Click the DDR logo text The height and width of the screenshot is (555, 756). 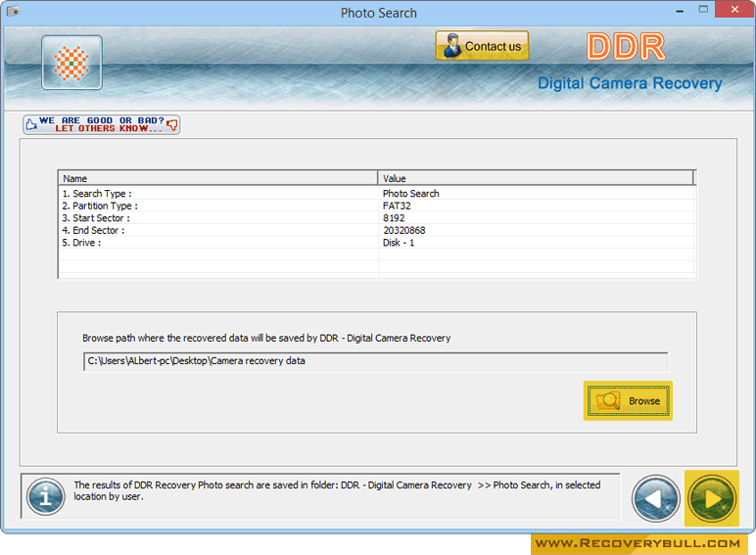pyautogui.click(x=626, y=47)
